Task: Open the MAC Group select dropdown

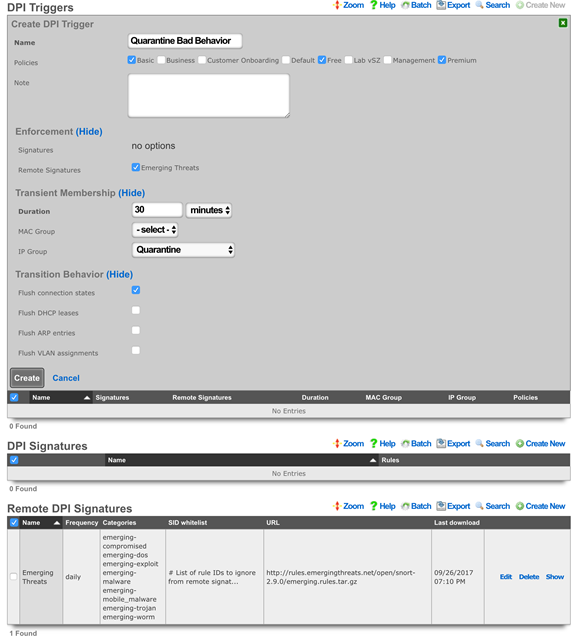Action: 155,230
